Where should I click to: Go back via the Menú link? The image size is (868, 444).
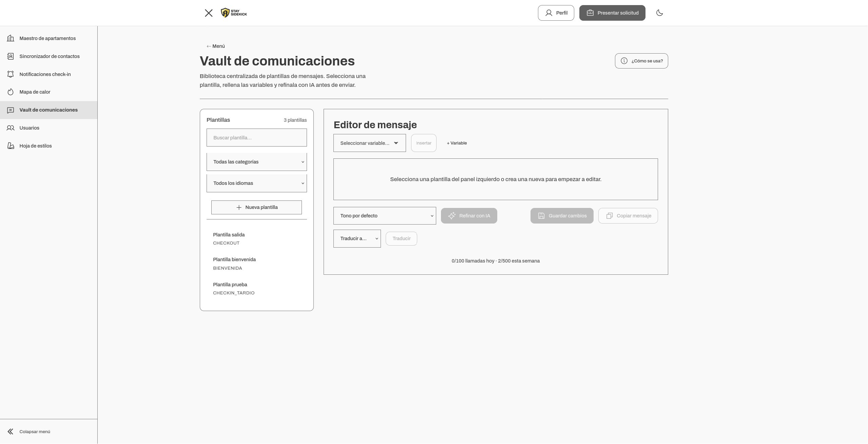click(x=216, y=46)
